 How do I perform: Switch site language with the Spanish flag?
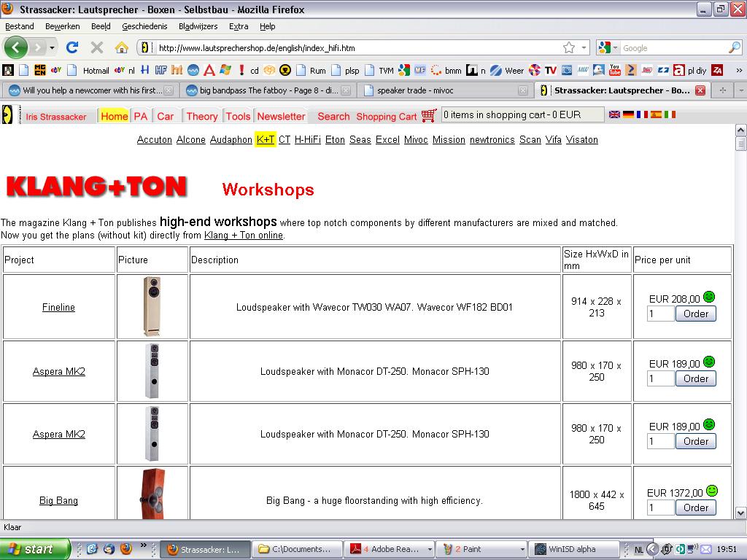click(x=656, y=114)
